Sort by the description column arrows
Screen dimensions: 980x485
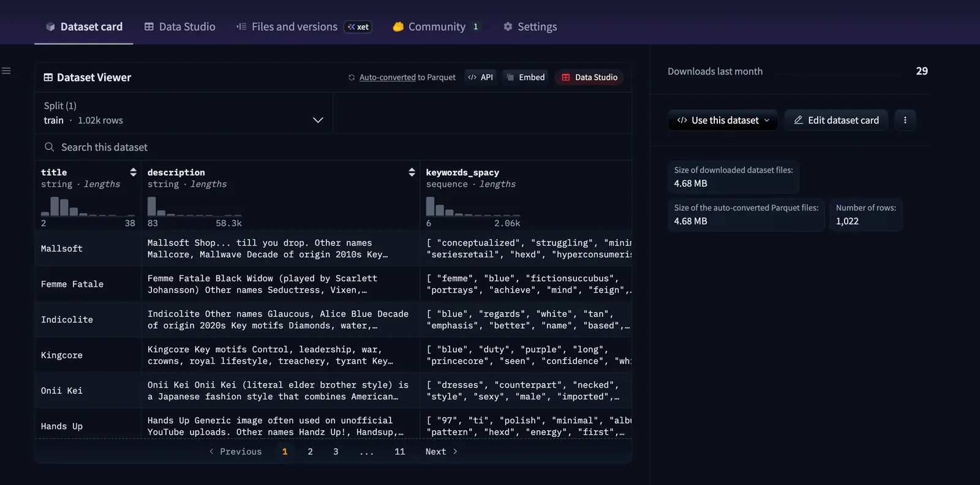point(412,172)
